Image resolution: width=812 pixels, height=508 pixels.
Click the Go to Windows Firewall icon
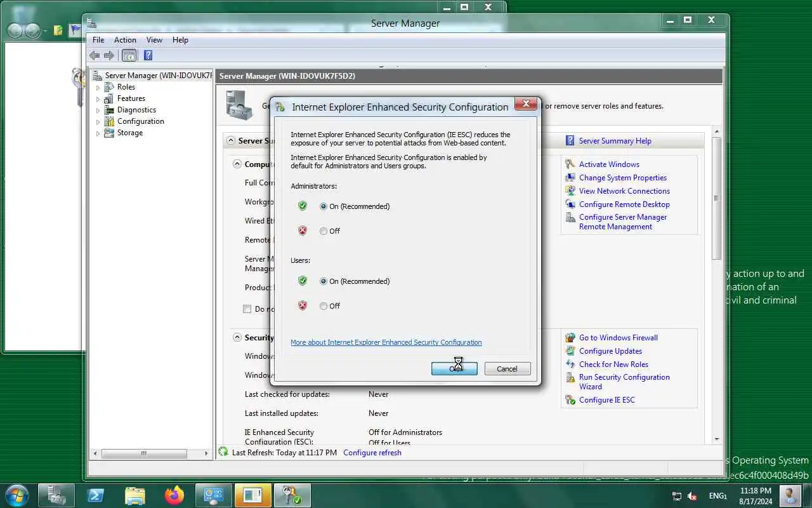pyautogui.click(x=570, y=337)
